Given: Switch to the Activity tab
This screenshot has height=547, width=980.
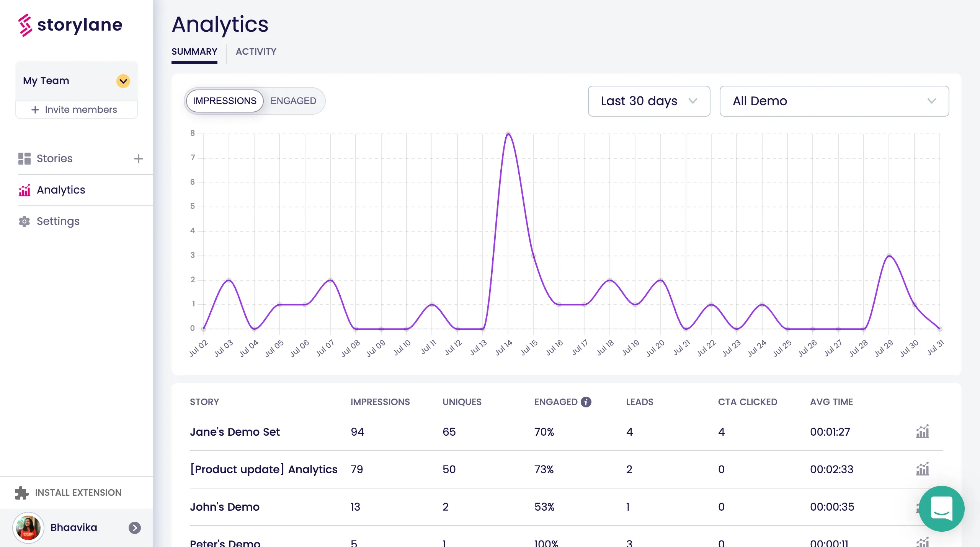Looking at the screenshot, I should [256, 52].
